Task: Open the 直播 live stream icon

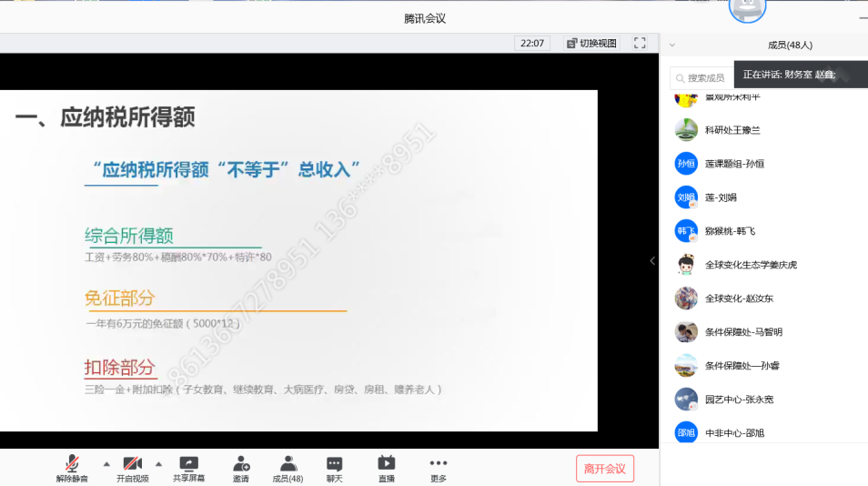Action: [387, 468]
